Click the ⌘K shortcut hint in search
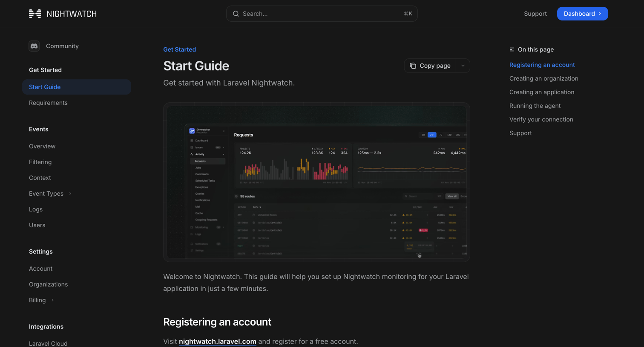The width and height of the screenshot is (644, 347). pos(408,14)
